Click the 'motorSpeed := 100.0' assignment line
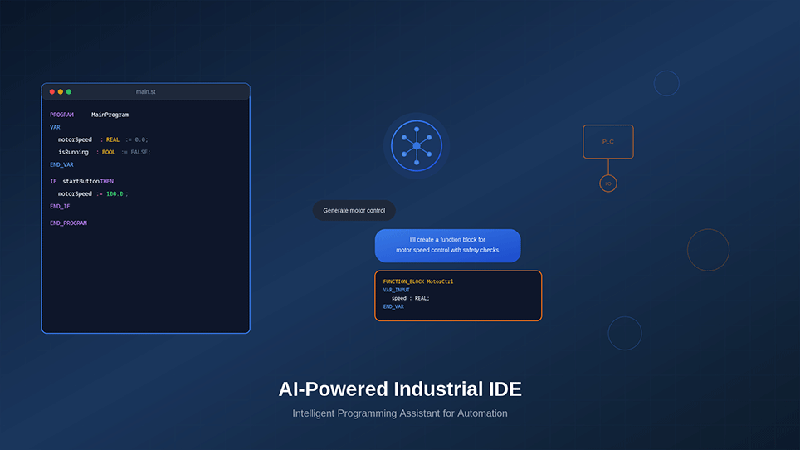 pos(92,194)
